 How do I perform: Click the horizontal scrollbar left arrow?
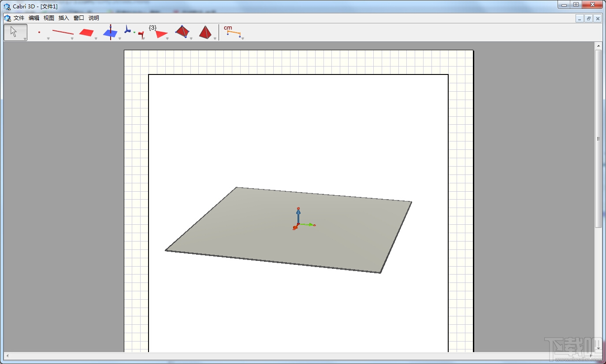click(x=7, y=356)
